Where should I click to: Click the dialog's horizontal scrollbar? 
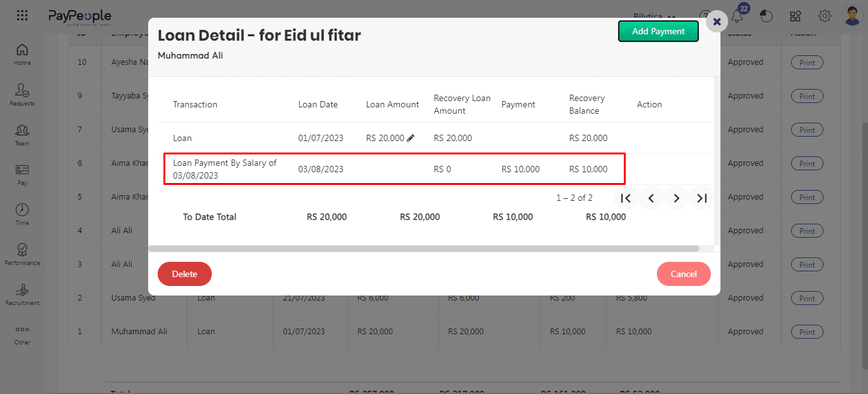[x=424, y=248]
